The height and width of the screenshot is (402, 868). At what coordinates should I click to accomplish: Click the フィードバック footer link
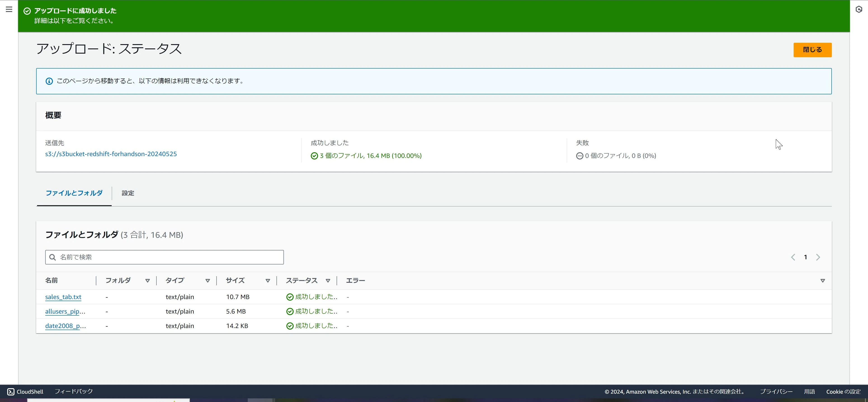(74, 392)
